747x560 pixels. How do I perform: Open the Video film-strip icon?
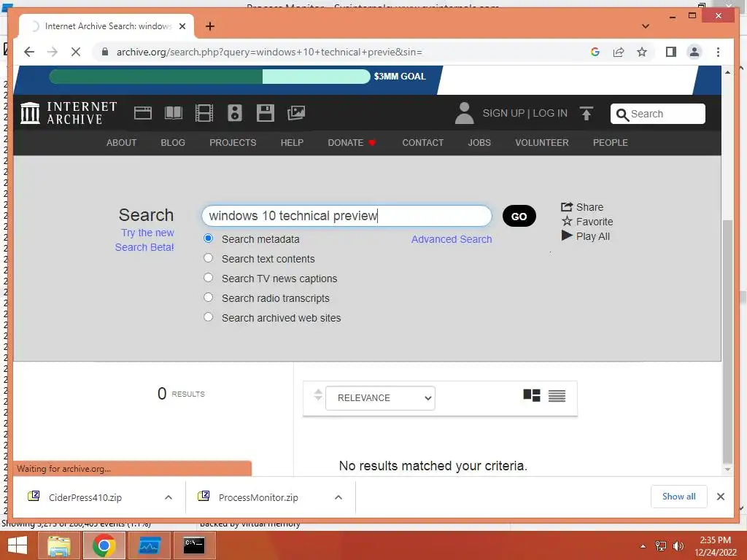click(204, 113)
